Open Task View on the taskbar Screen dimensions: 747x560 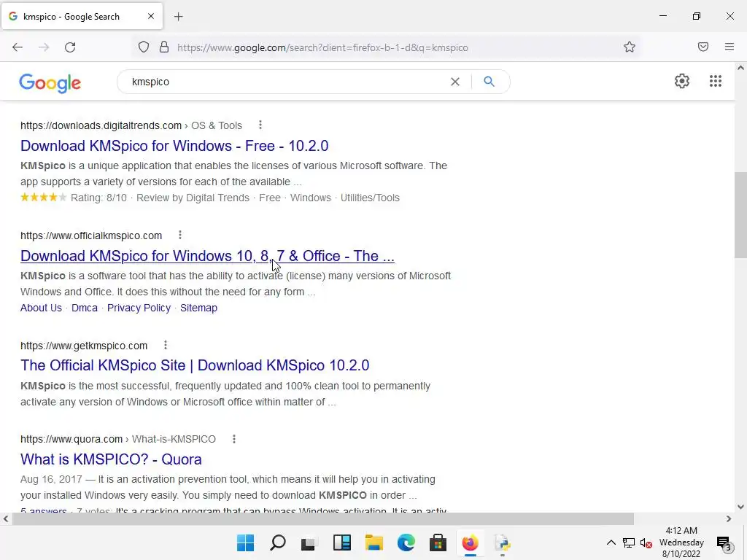[x=309, y=542]
